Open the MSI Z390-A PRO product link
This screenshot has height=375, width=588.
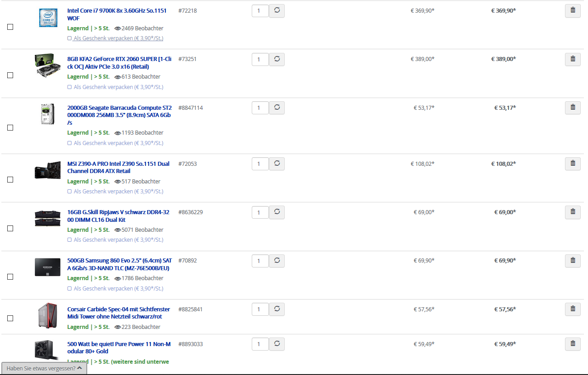tap(118, 167)
